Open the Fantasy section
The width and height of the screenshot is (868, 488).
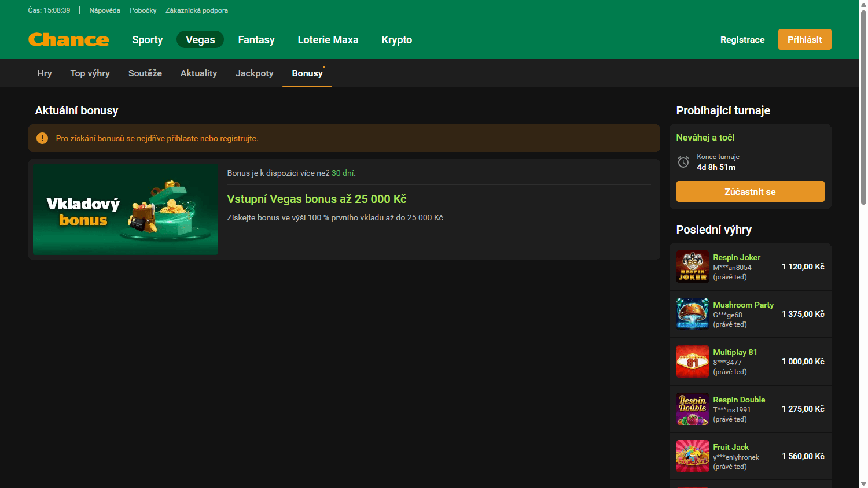pyautogui.click(x=256, y=39)
